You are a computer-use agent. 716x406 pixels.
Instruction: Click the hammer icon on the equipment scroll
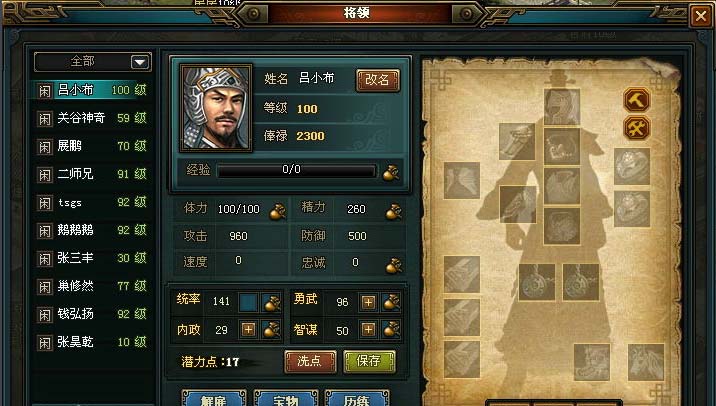[x=637, y=100]
